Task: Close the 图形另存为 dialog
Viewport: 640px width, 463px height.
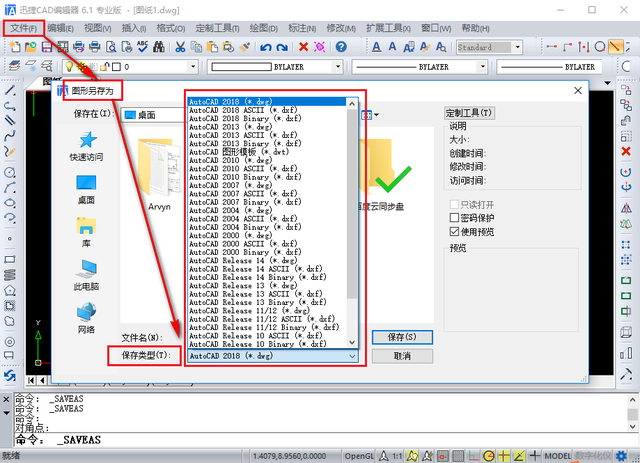Action: click(x=578, y=90)
